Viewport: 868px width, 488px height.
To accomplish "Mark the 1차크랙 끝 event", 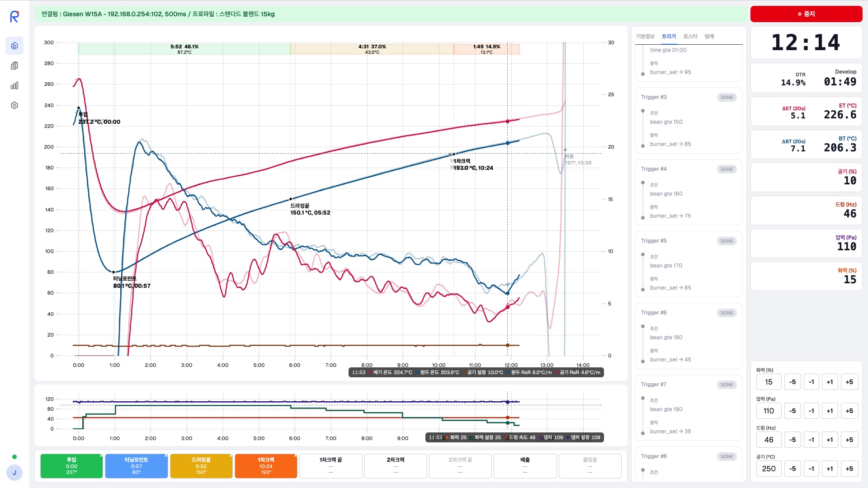I will click(x=330, y=466).
